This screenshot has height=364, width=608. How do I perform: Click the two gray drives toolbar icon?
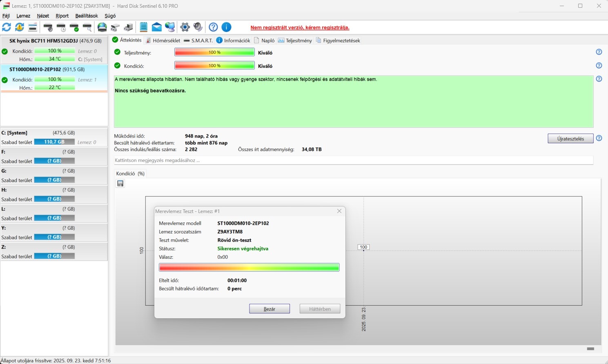[115, 27]
